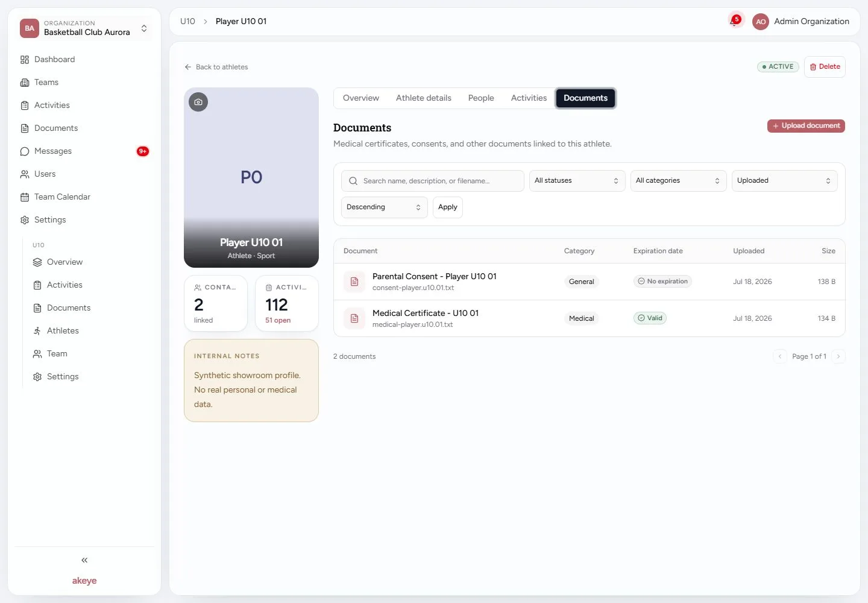Click the Activities 112 card
The image size is (868, 603).
pyautogui.click(x=287, y=303)
